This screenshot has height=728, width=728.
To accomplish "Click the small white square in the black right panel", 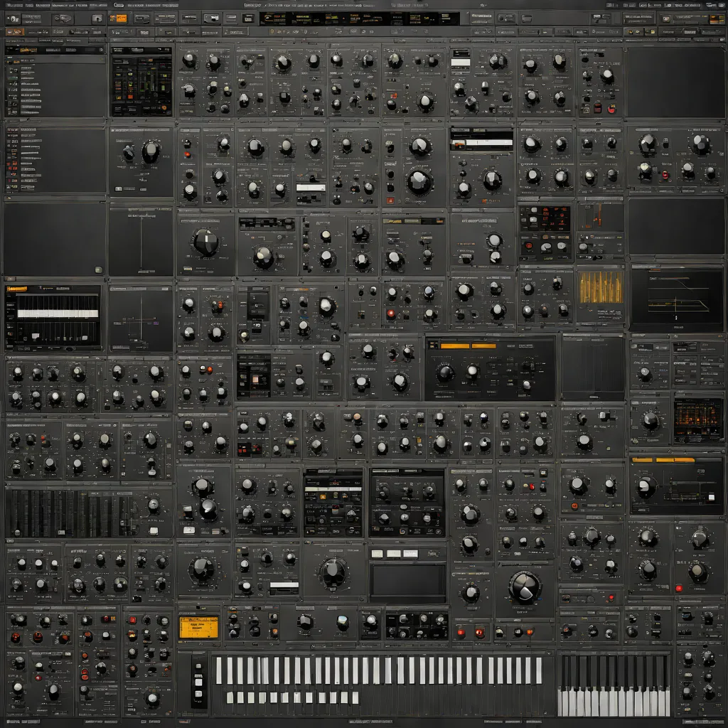I will (x=711, y=497).
